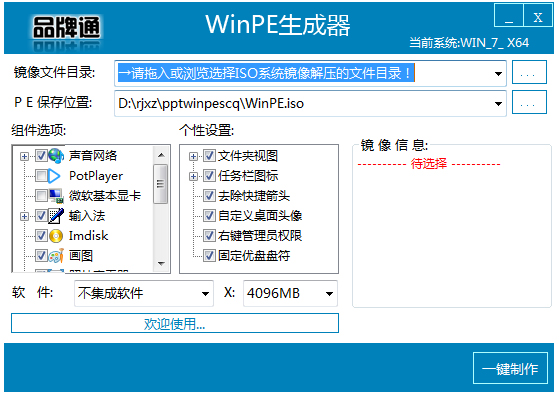Click the 待选择 image info text
This screenshot has height=396, width=559.
[429, 164]
